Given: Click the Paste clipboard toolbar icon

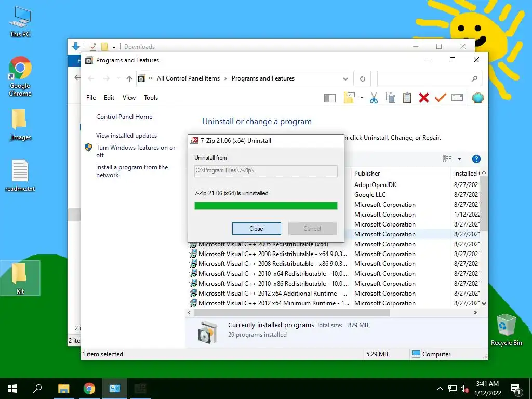Looking at the screenshot, I should [x=407, y=98].
